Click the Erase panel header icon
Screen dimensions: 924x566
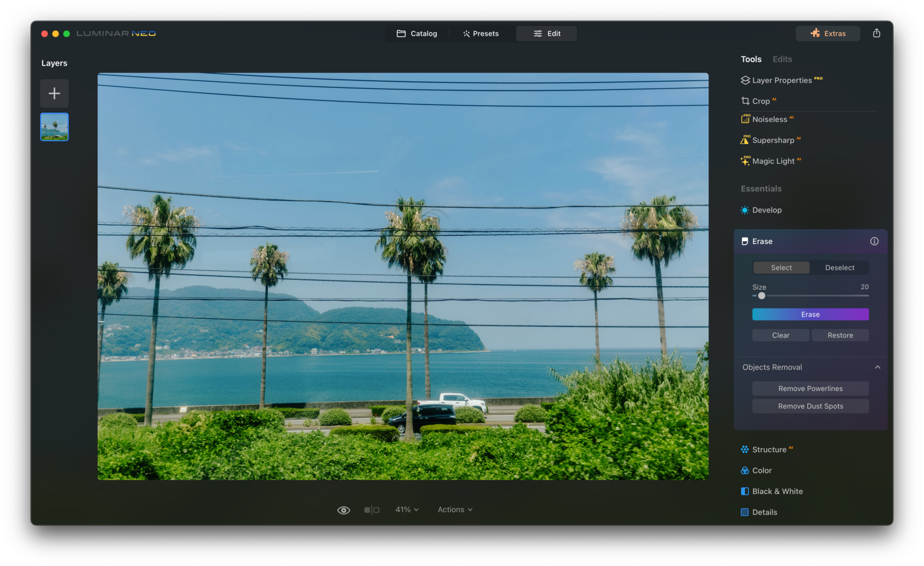745,241
